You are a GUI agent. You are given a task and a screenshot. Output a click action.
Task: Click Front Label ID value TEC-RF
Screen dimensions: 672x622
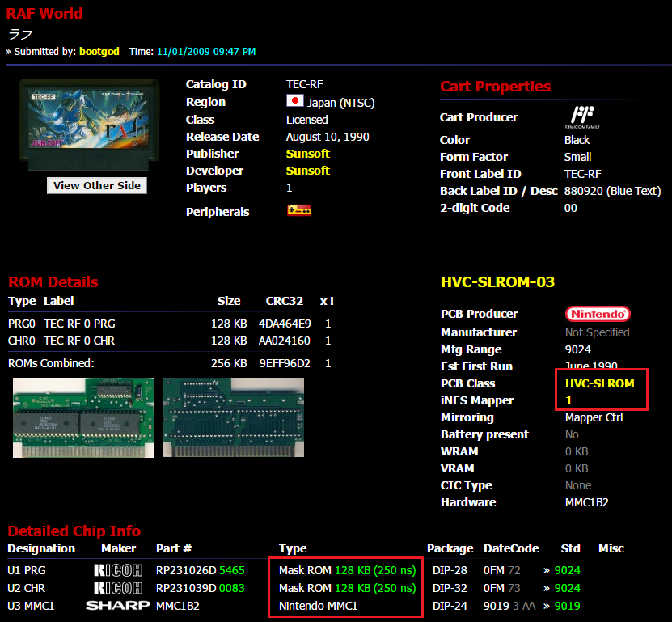[583, 174]
